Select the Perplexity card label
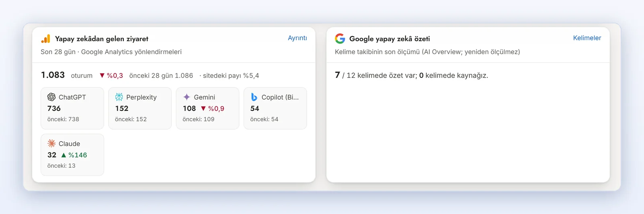 click(x=141, y=97)
